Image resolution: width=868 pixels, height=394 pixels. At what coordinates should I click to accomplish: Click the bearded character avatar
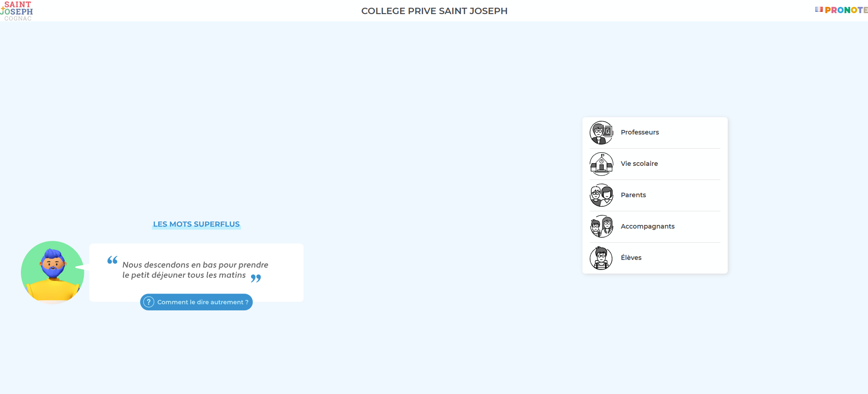pos(53,272)
